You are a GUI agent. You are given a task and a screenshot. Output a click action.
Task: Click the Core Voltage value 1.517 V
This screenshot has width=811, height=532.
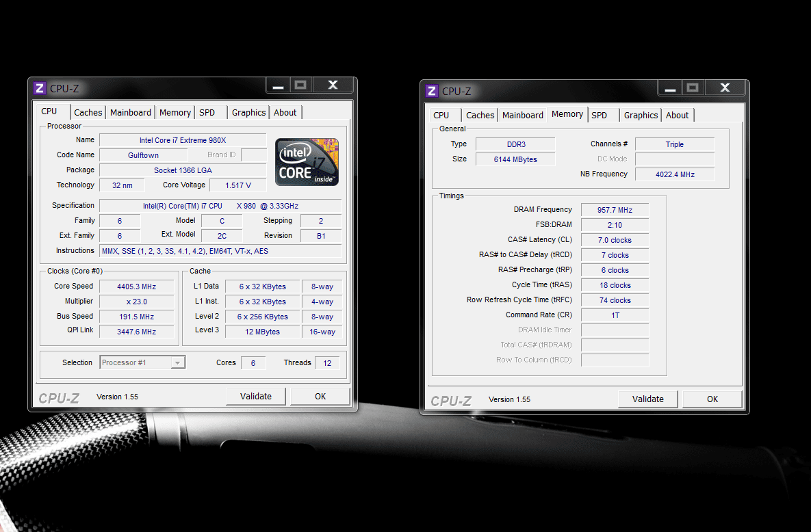tap(238, 185)
